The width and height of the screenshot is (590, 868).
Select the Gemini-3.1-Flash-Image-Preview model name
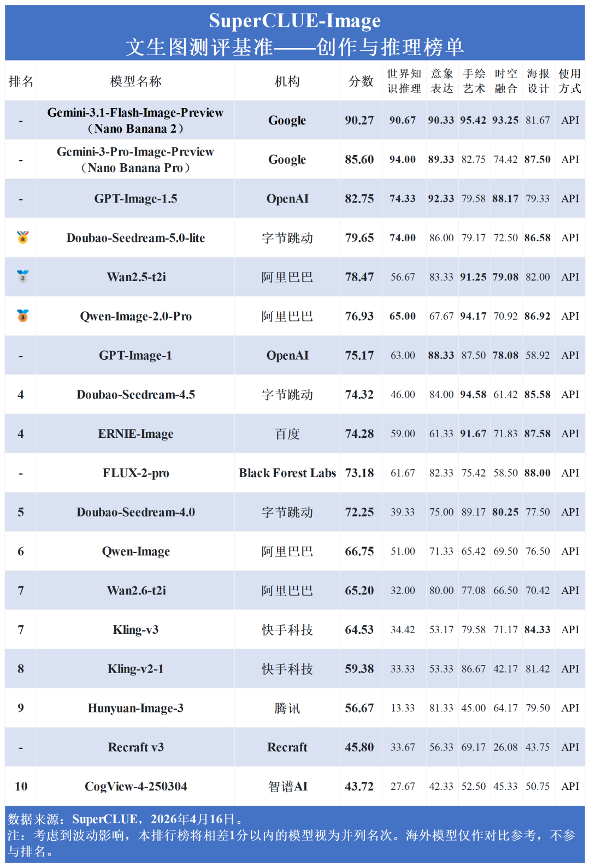[135, 112]
